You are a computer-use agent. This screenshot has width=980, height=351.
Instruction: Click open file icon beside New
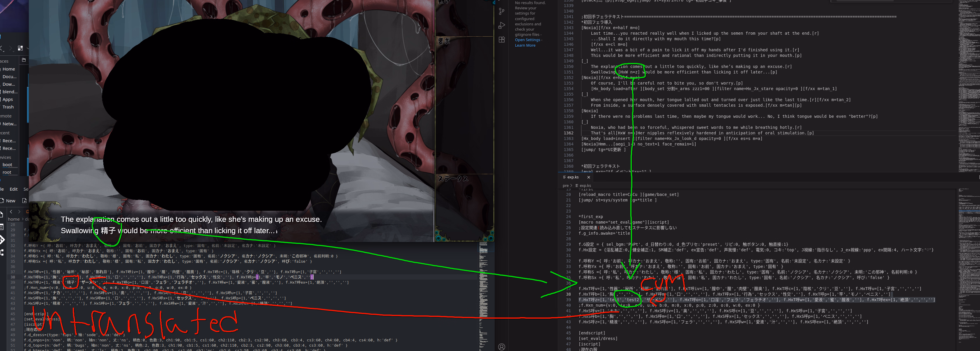click(24, 201)
